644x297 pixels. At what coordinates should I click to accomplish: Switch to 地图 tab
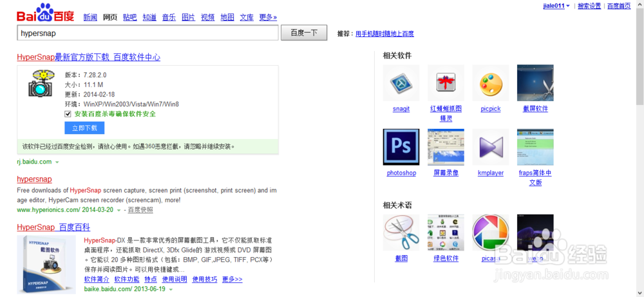pyautogui.click(x=227, y=17)
